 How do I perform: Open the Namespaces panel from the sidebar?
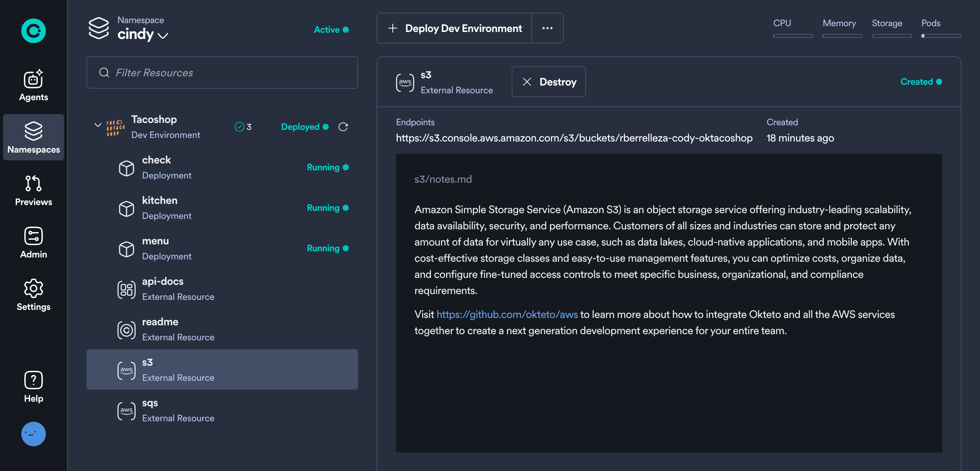33,137
